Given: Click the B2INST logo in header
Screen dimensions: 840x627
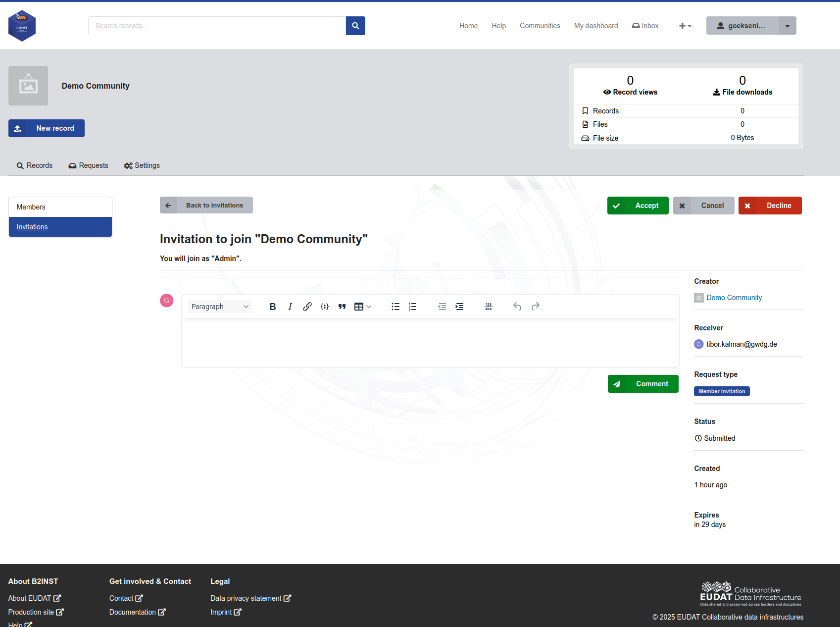Looking at the screenshot, I should point(22,26).
